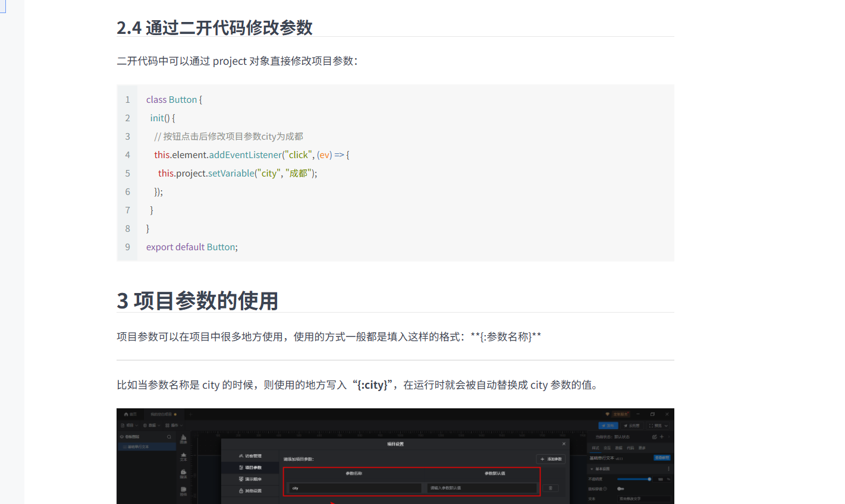
Task: Open the 项目 dropdown menu in the toolbar
Action: tap(130, 426)
